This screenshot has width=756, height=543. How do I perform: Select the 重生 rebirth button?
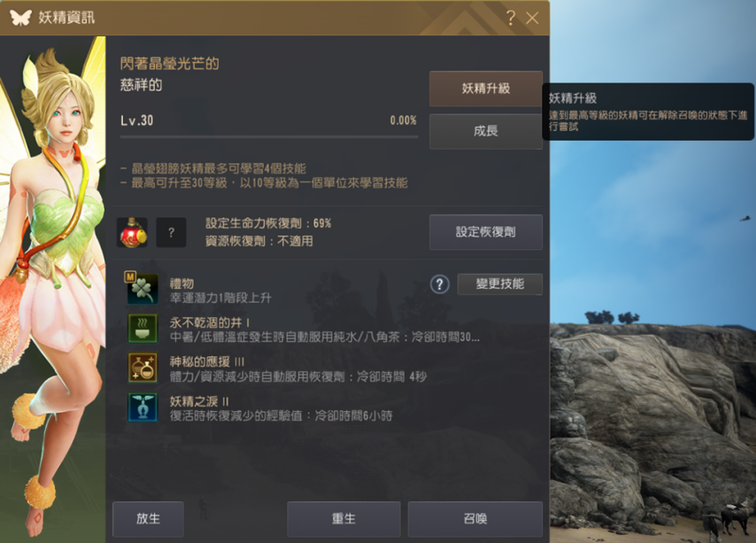click(x=343, y=519)
